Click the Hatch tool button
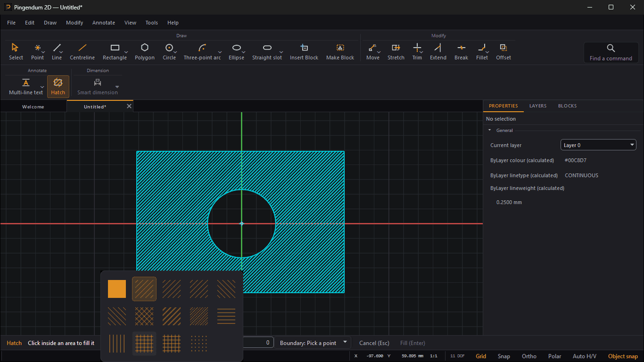644x362 pixels. pos(58,87)
